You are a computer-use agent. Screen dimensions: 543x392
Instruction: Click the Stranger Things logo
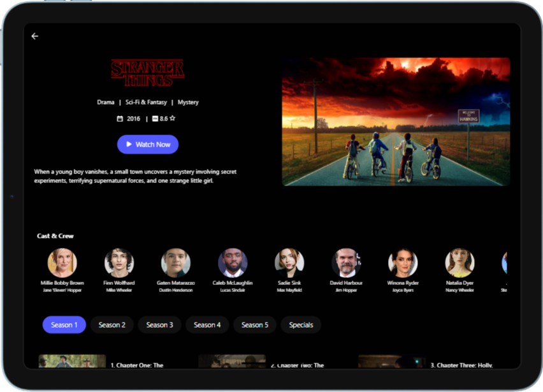point(148,73)
